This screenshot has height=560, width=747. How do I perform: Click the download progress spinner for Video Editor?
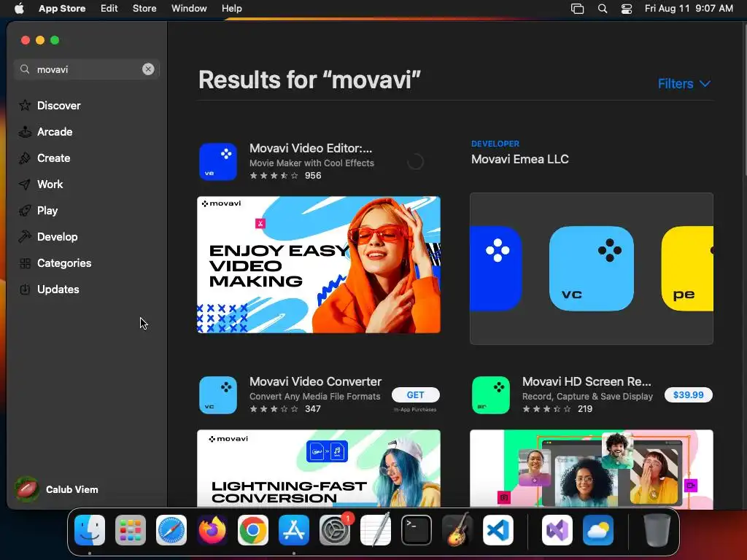pyautogui.click(x=415, y=162)
